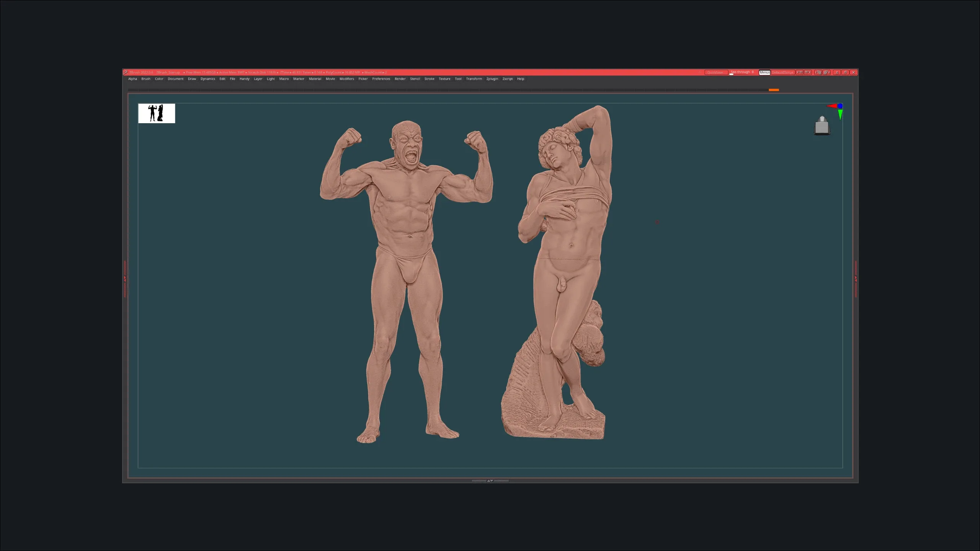Click the silhouette thumbnail preview
The image size is (980, 551).
[x=157, y=113]
